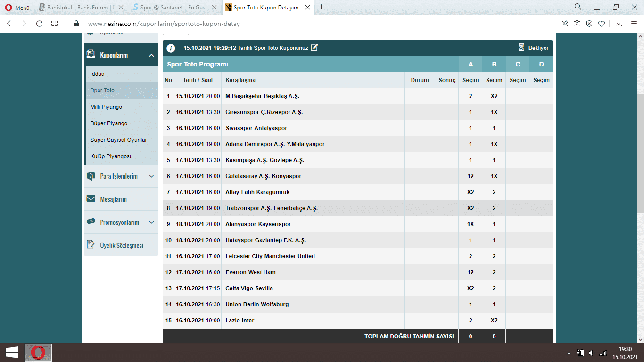Collapse the Kuponlarım section chevron
The image size is (644, 362).
click(151, 55)
